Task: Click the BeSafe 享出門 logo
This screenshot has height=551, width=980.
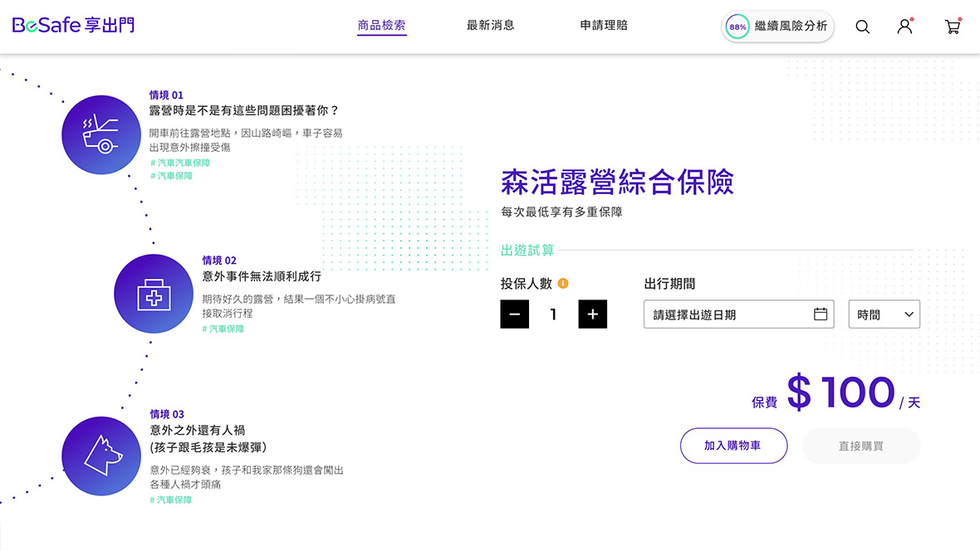Action: [73, 26]
